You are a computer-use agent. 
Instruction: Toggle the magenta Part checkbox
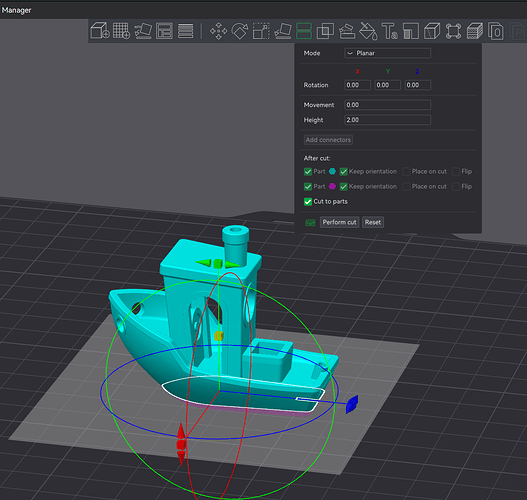[308, 186]
